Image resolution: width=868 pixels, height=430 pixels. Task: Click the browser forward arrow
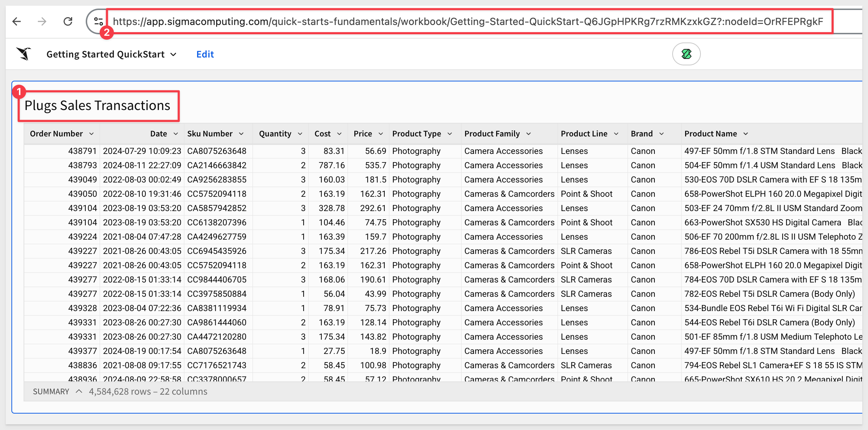click(x=42, y=21)
